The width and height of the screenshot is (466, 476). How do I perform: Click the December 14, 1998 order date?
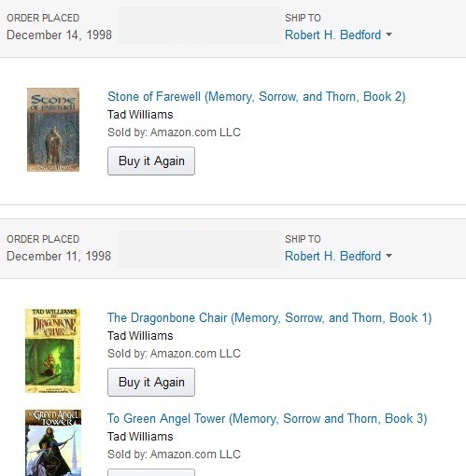tap(59, 35)
